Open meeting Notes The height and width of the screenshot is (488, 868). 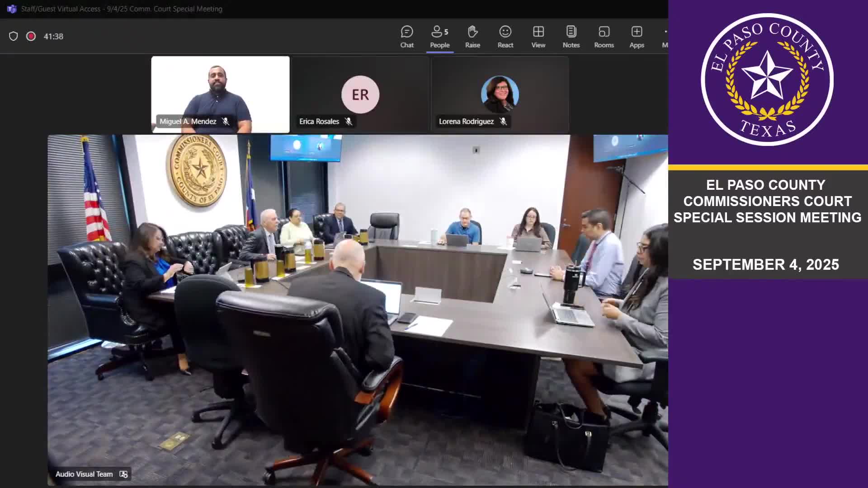coord(571,37)
